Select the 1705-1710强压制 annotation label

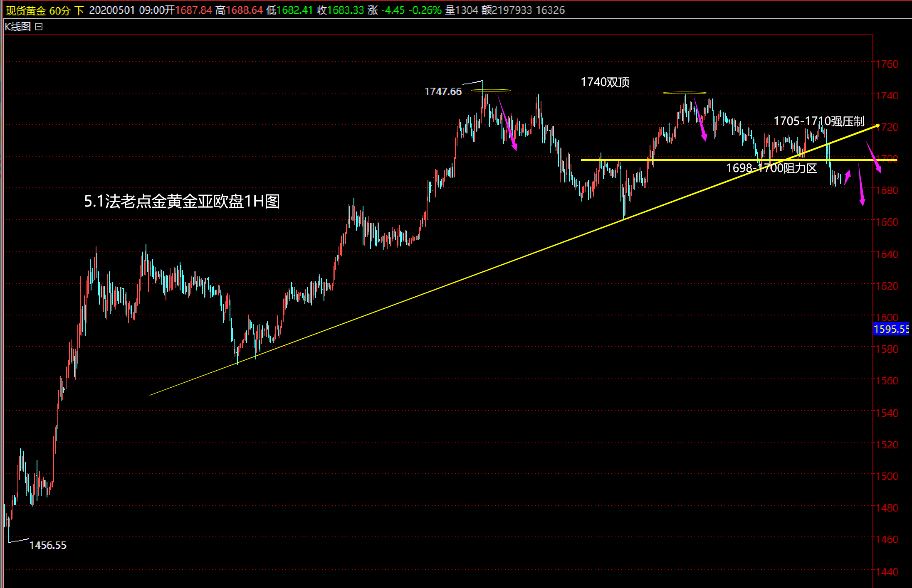tap(818, 121)
